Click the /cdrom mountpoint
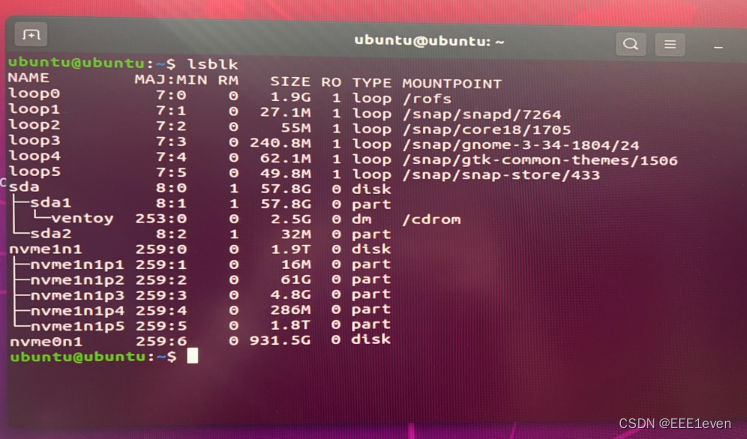The width and height of the screenshot is (747, 439). pos(432,220)
